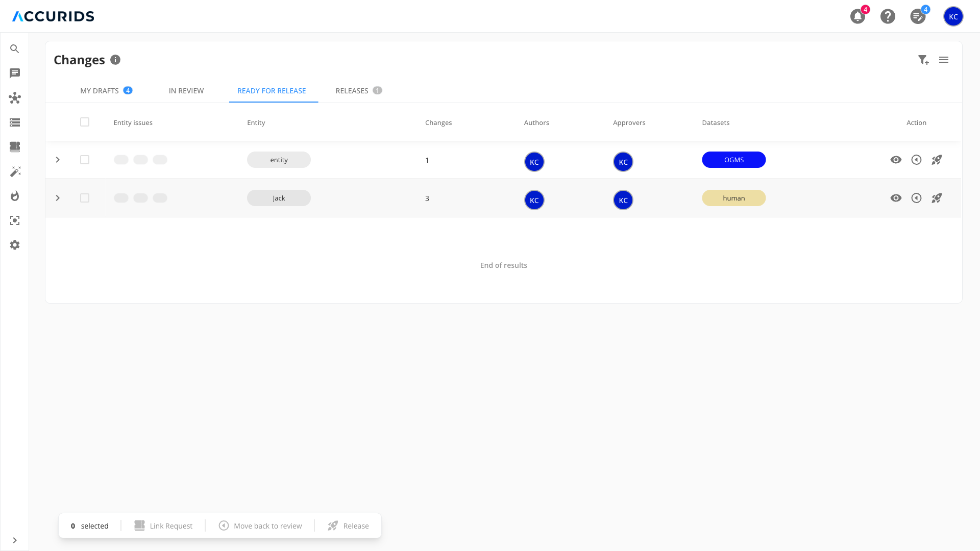Preview the entity row with the eye icon
980x551 pixels.
click(x=896, y=160)
